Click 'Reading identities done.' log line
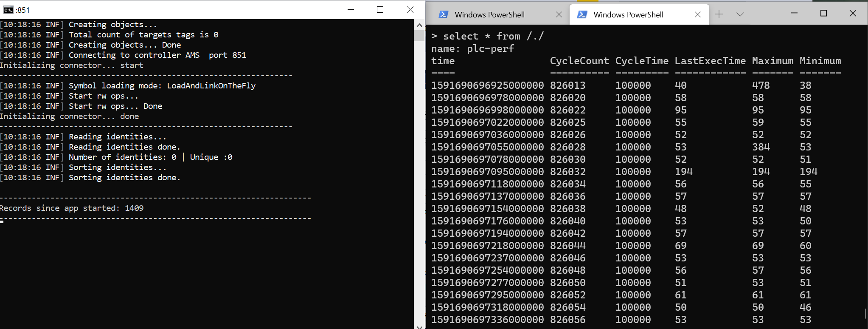Viewport: 868px width, 329px height. [90, 147]
